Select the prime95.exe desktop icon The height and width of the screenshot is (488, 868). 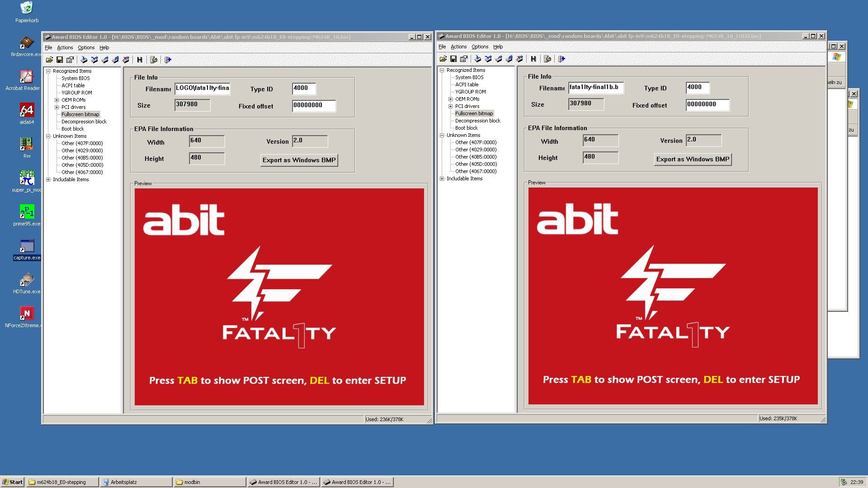[x=27, y=216]
